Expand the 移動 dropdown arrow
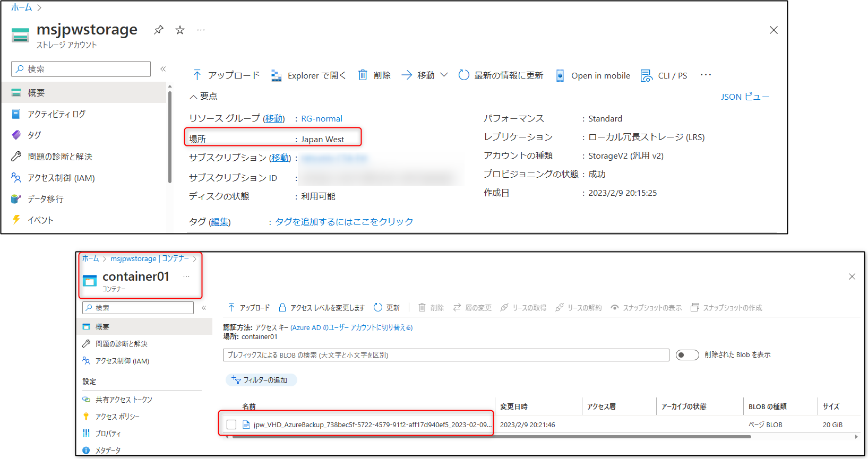Viewport: 868px width, 459px height. (x=444, y=75)
